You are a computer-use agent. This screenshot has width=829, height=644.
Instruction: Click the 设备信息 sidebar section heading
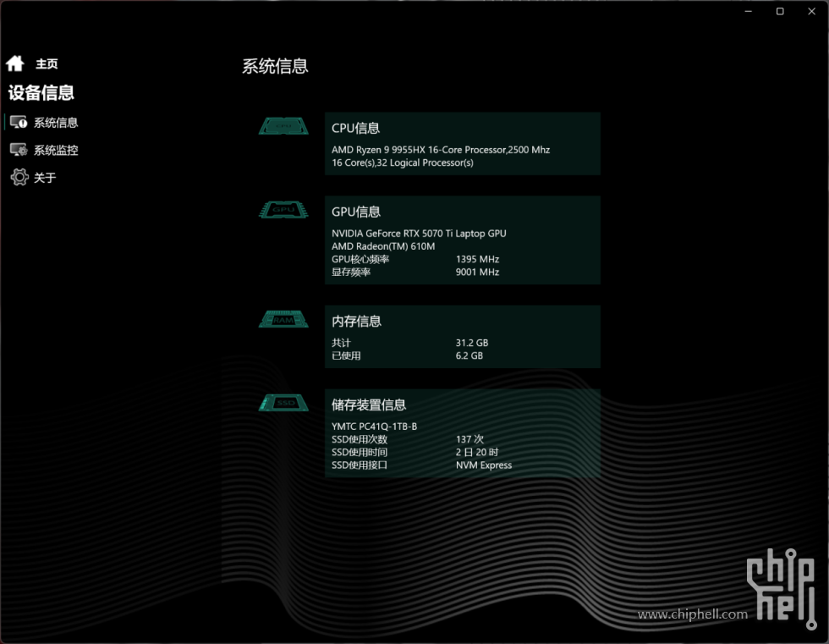pyautogui.click(x=41, y=92)
